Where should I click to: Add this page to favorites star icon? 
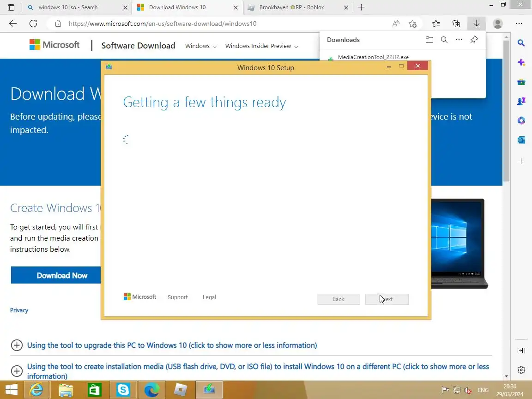point(412,24)
